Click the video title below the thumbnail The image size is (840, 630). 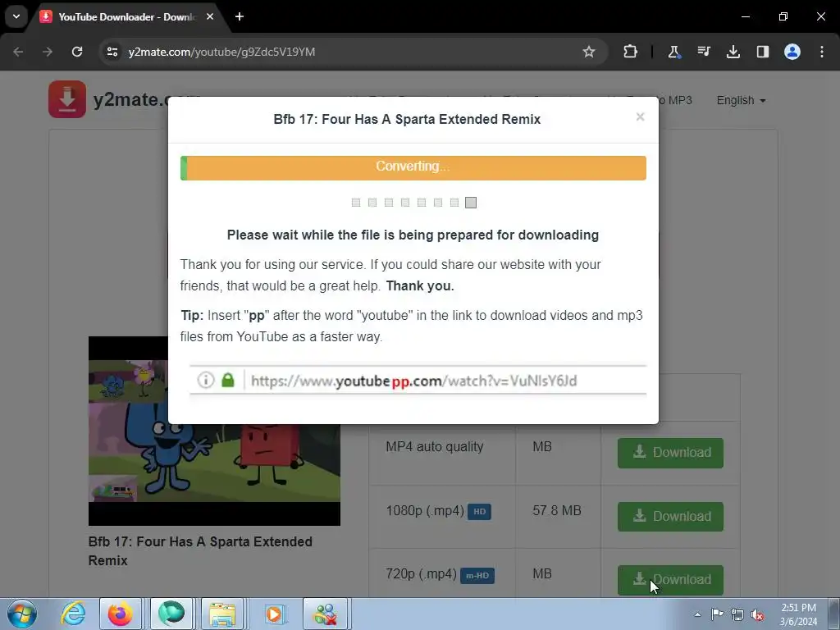[x=200, y=550]
